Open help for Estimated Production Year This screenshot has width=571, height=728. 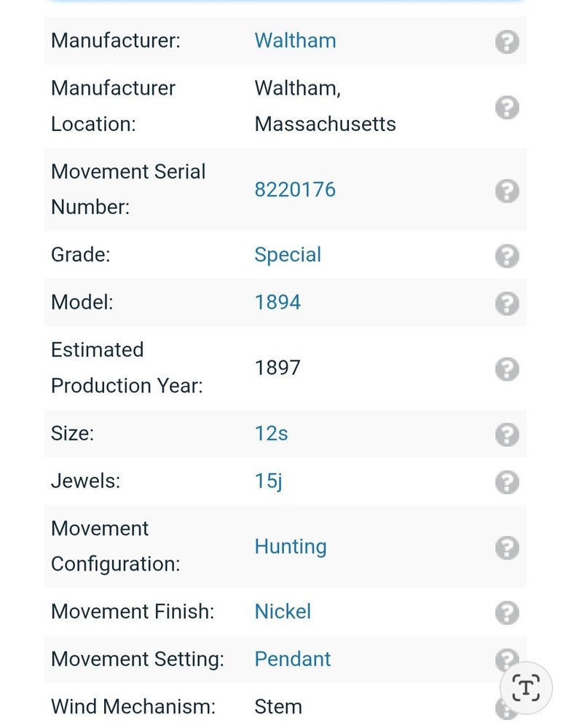[x=507, y=368]
